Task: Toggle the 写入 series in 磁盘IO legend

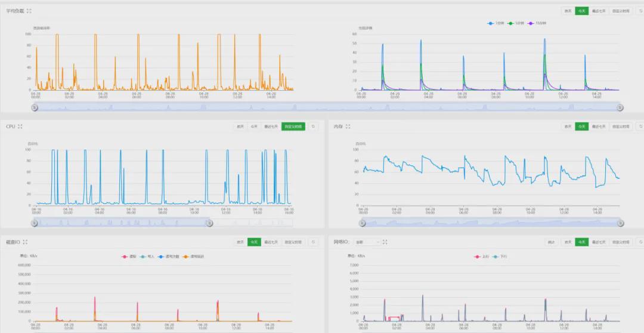Action: 147,257
